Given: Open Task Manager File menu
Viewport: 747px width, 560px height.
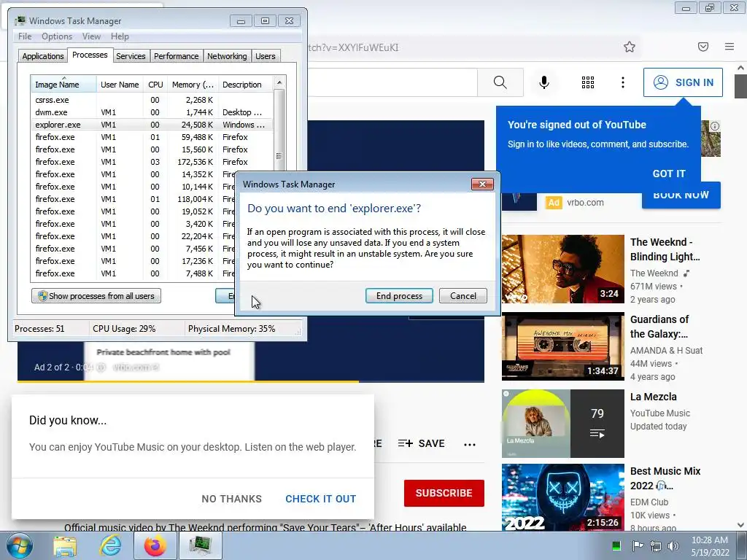Looking at the screenshot, I should tap(25, 36).
